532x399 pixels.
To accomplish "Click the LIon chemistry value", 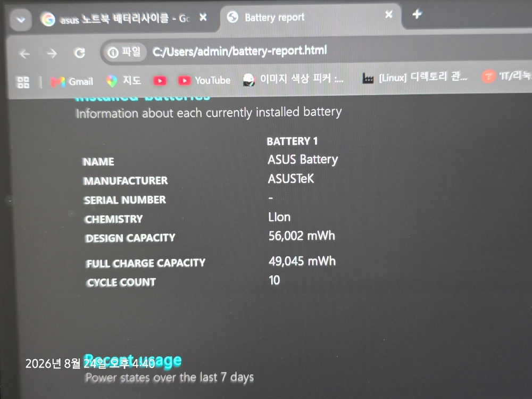I will coord(279,217).
